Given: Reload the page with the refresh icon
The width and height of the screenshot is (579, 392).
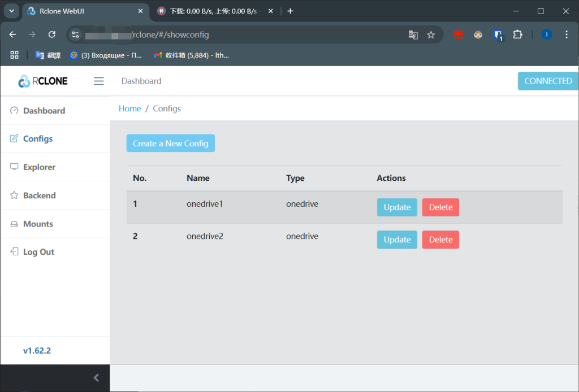Looking at the screenshot, I should pyautogui.click(x=51, y=34).
